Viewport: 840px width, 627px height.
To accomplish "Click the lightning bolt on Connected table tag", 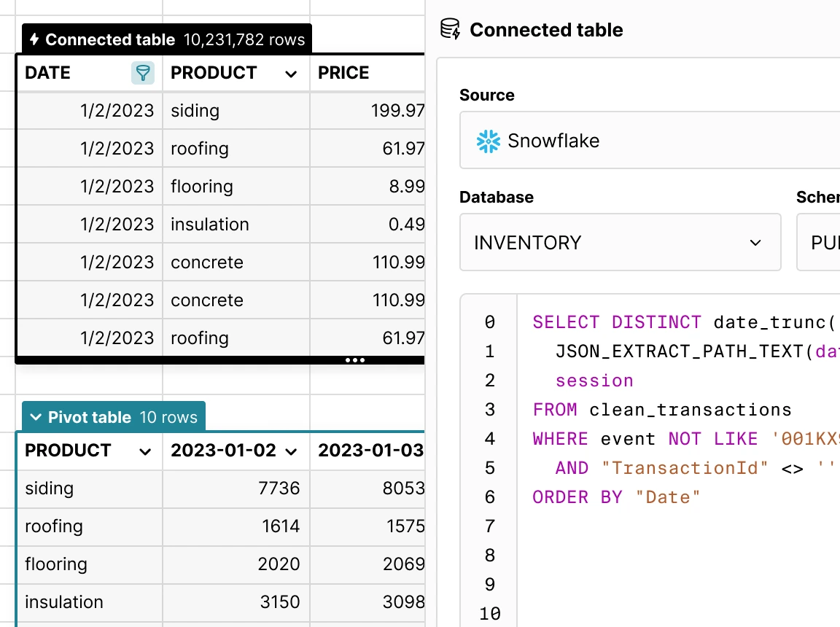I will tap(34, 39).
